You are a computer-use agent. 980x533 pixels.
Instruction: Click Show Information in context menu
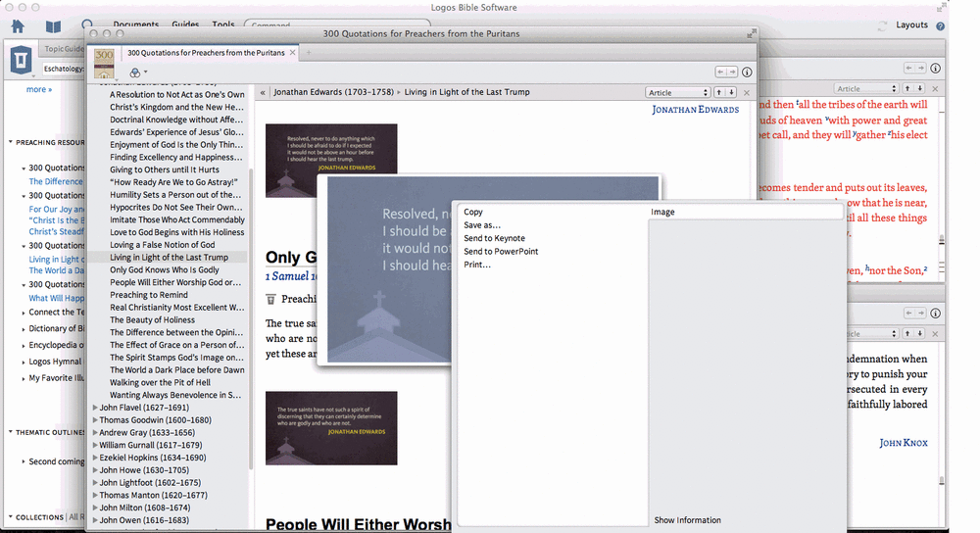point(688,520)
